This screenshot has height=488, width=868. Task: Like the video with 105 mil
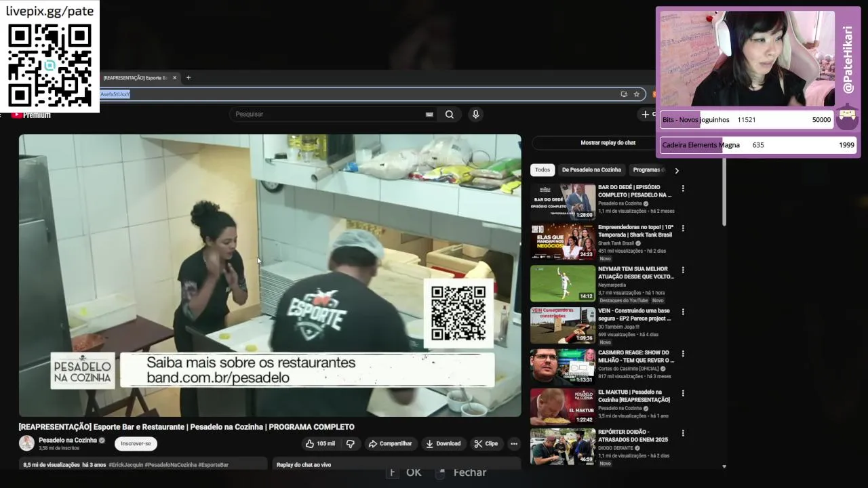(320, 444)
